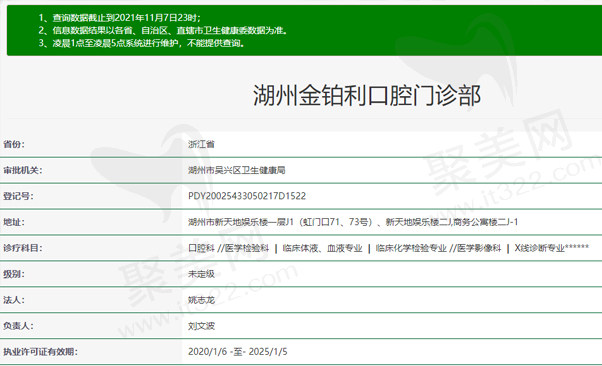Screen dimensions: 602x366
Task: Click the 诊疗科目 label
Action: pos(23,248)
